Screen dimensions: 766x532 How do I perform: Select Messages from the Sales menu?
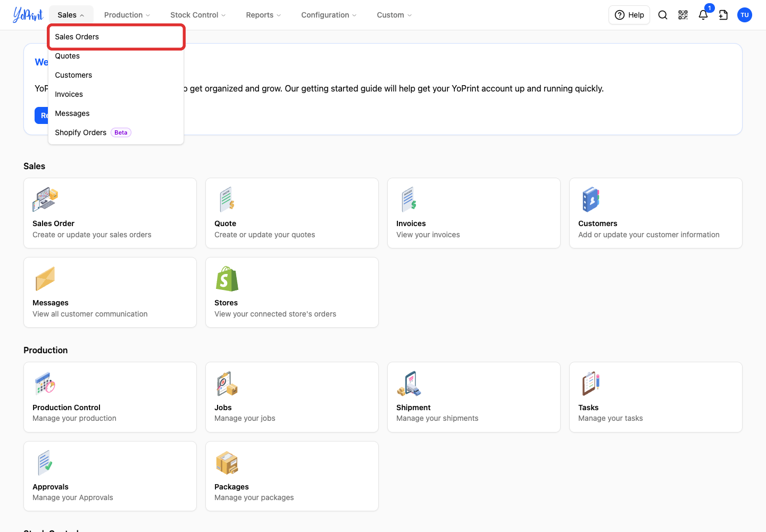[x=116, y=113]
